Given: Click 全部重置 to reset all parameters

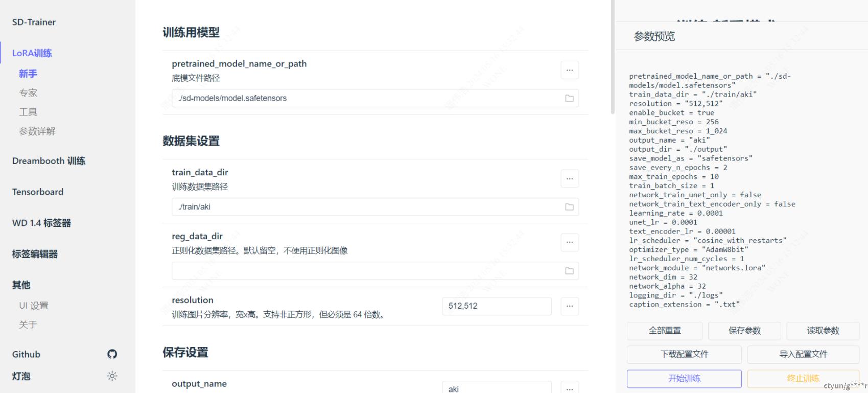Looking at the screenshot, I should point(664,331).
